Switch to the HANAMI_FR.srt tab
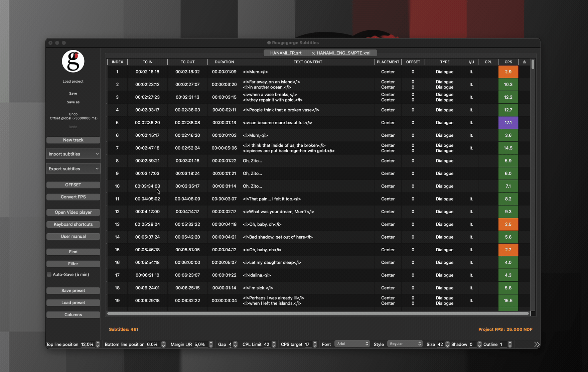The image size is (588, 372). (286, 53)
